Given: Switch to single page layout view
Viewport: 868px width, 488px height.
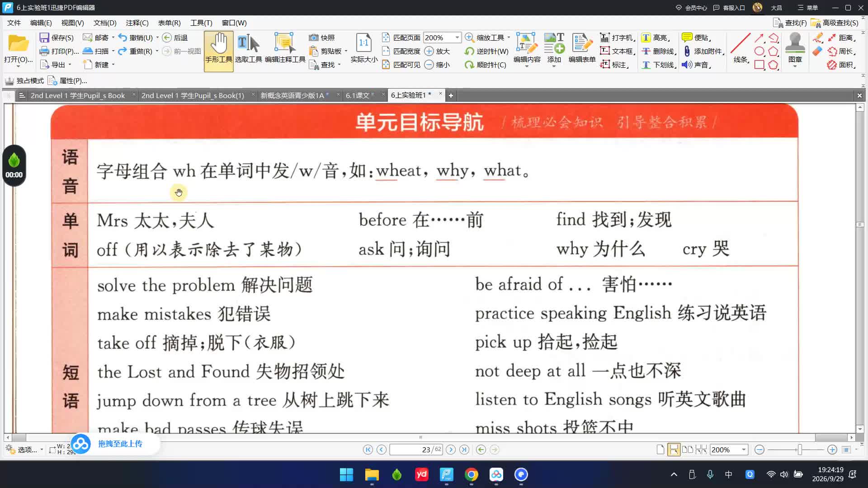Looking at the screenshot, I should click(x=660, y=450).
